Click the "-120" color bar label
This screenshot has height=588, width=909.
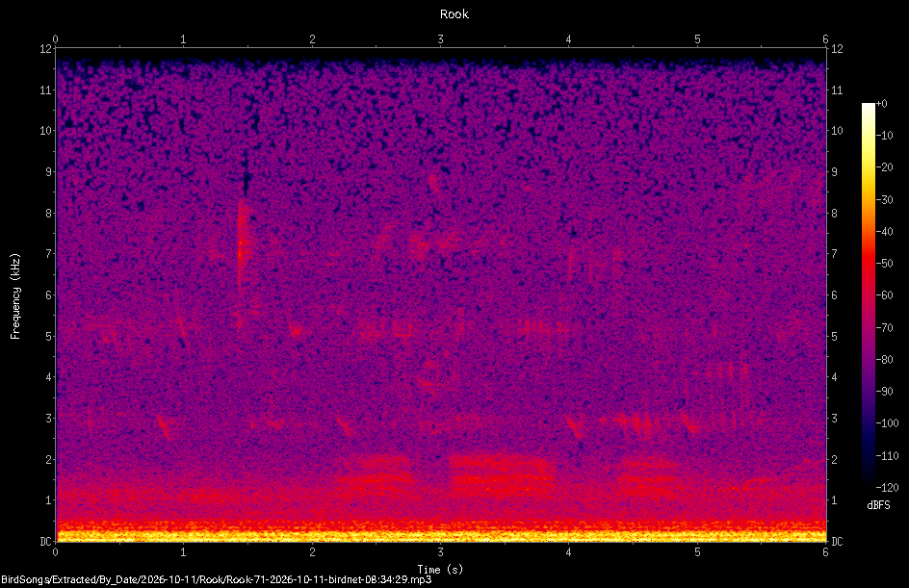[887, 488]
